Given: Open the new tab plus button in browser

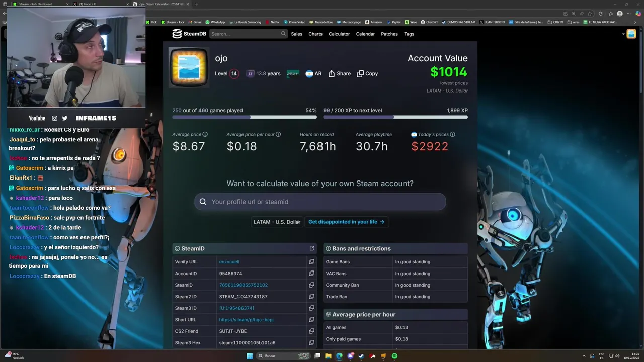Looking at the screenshot, I should tap(196, 4).
